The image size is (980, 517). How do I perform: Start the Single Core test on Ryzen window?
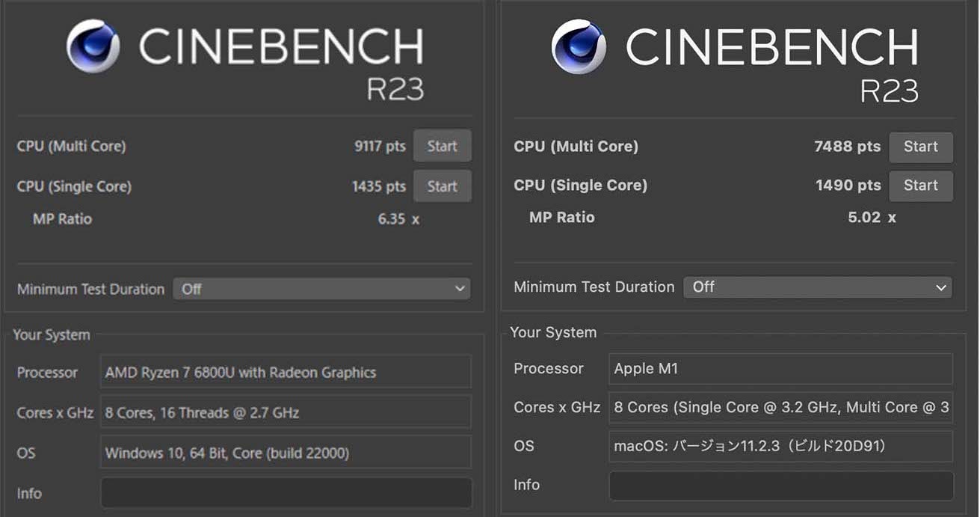tap(443, 186)
